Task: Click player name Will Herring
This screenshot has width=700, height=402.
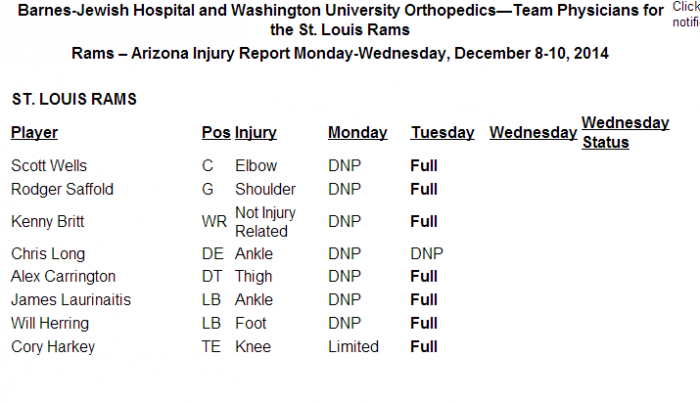Action: tap(50, 323)
